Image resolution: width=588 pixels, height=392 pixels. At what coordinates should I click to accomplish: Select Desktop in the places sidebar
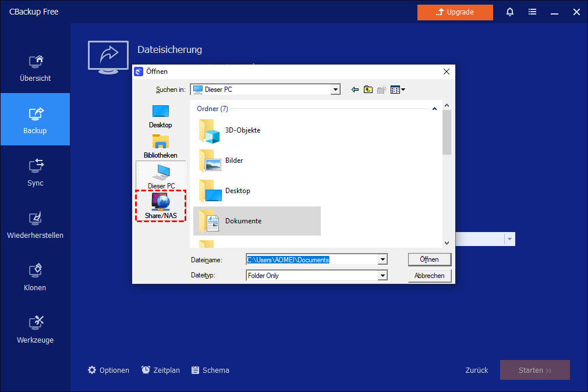(x=161, y=116)
